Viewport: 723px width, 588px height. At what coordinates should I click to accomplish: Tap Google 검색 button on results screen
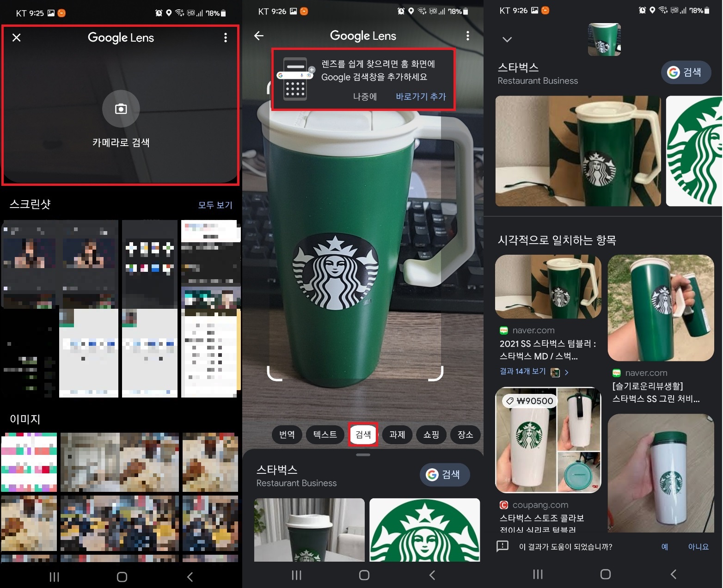point(686,73)
